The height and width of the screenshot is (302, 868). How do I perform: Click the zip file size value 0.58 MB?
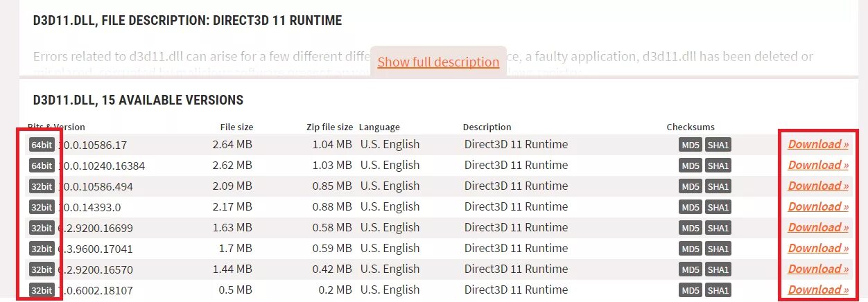pyautogui.click(x=331, y=228)
